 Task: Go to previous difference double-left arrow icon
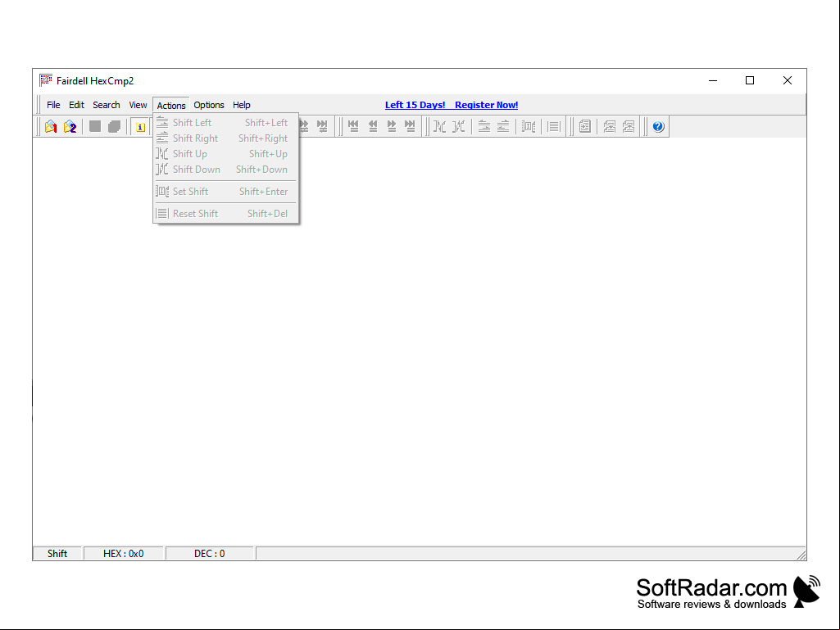tap(373, 126)
